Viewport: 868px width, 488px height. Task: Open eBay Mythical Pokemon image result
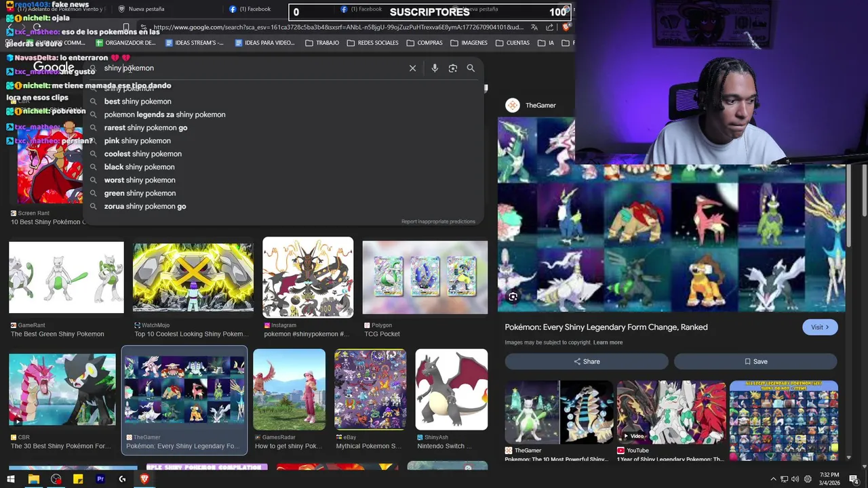tap(370, 390)
